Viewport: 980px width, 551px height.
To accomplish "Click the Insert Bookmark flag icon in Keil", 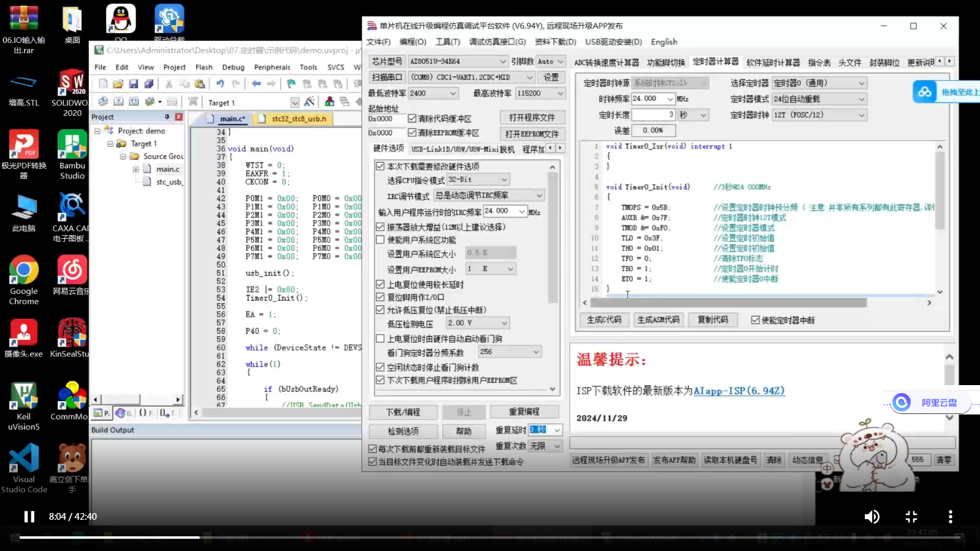I will (291, 84).
